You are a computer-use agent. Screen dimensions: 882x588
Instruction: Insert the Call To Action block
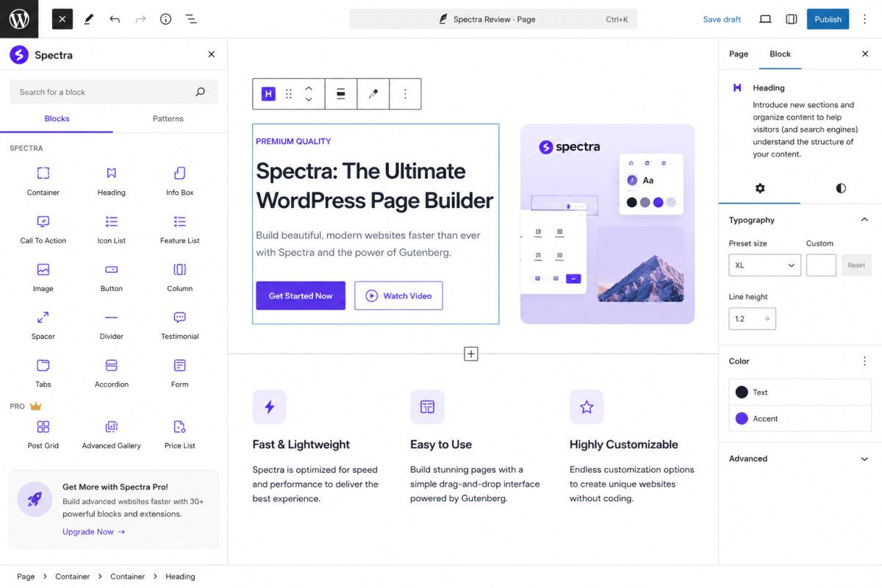43,229
